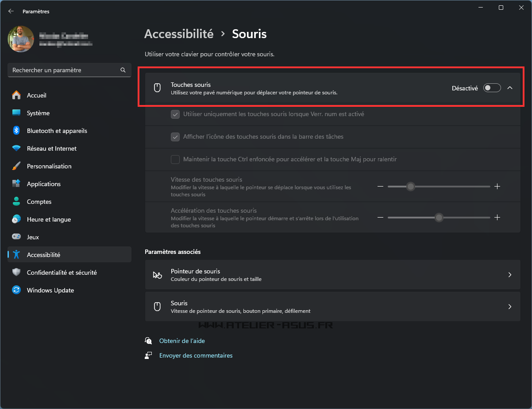This screenshot has width=532, height=409.
Task: Check the Ctrl accelerate and Maj slow checkbox
Action: [x=175, y=159]
